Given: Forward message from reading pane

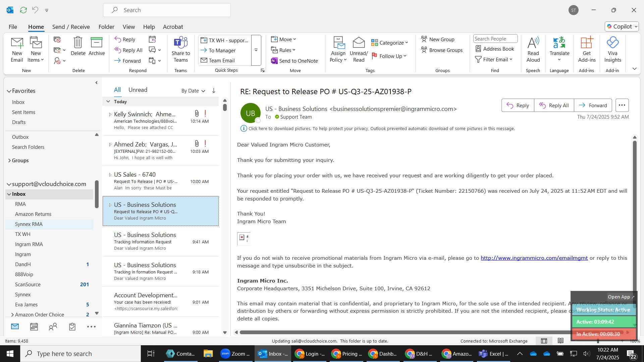Looking at the screenshot, I should coord(593,105).
